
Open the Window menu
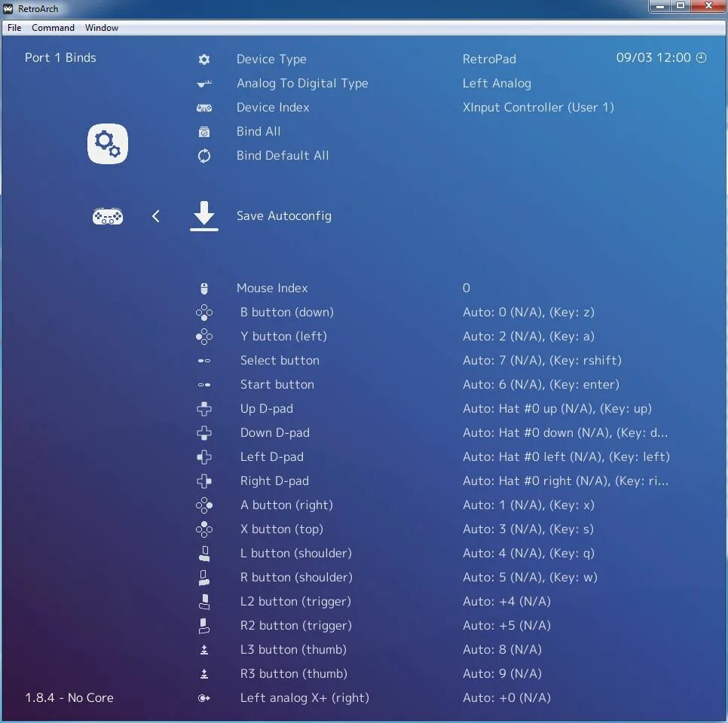[101, 28]
